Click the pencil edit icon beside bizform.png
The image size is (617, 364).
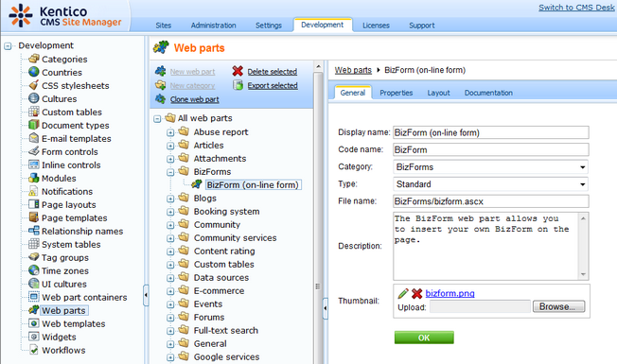[x=402, y=293]
